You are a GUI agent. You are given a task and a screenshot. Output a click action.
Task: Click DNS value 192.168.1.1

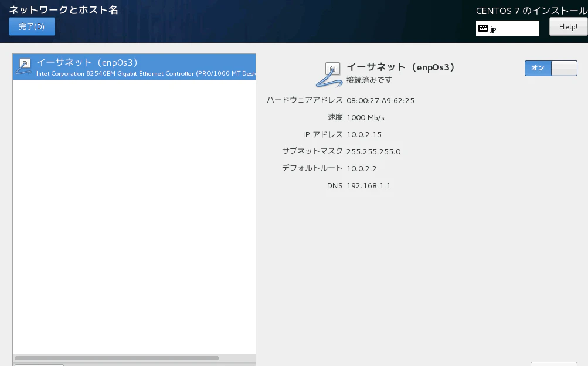pos(369,185)
